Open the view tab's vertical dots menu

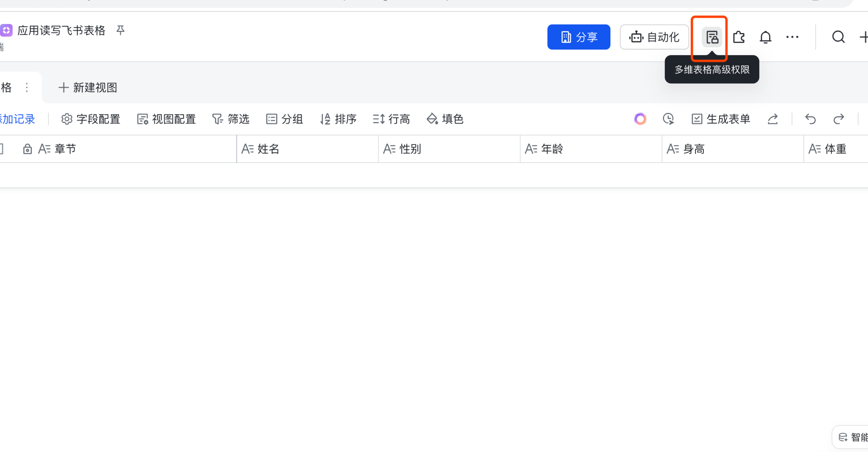pos(27,87)
